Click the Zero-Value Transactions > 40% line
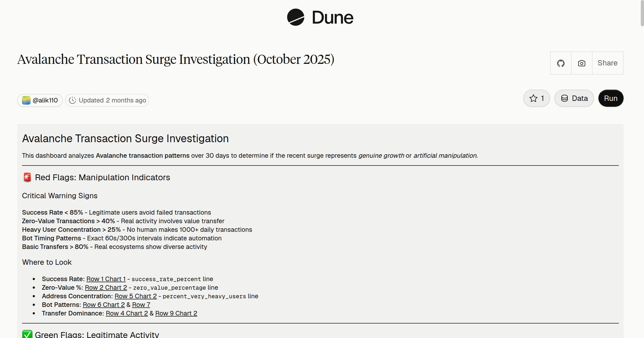Viewport: 644px width, 338px height. (x=123, y=221)
